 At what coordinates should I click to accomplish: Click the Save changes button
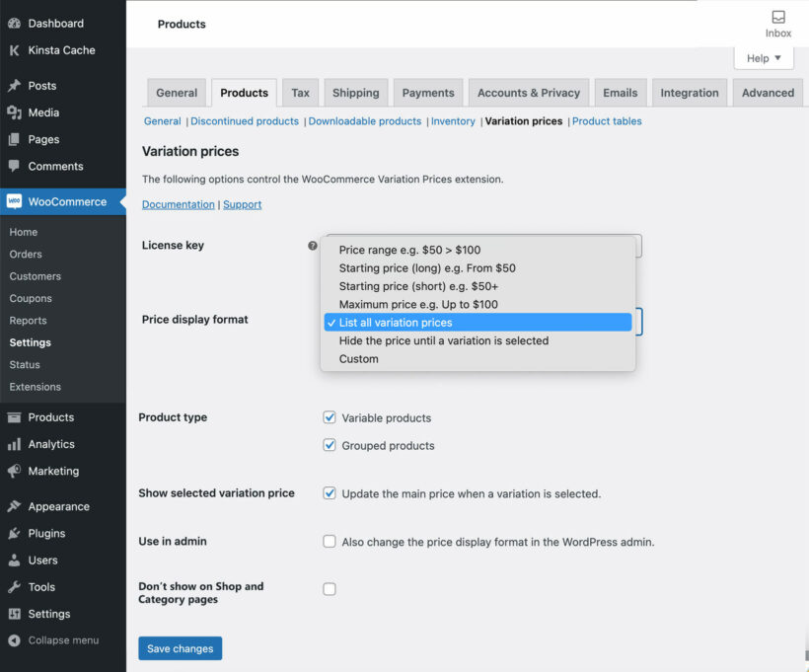180,648
